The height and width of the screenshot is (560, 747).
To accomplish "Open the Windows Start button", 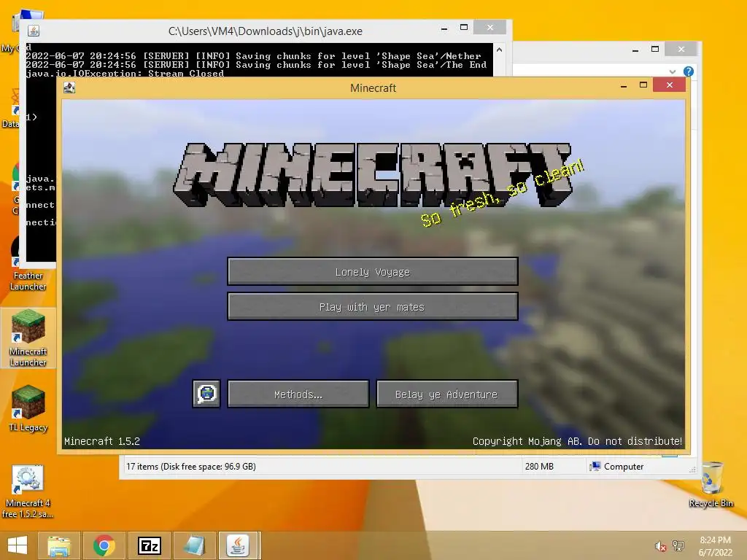I will [x=18, y=545].
